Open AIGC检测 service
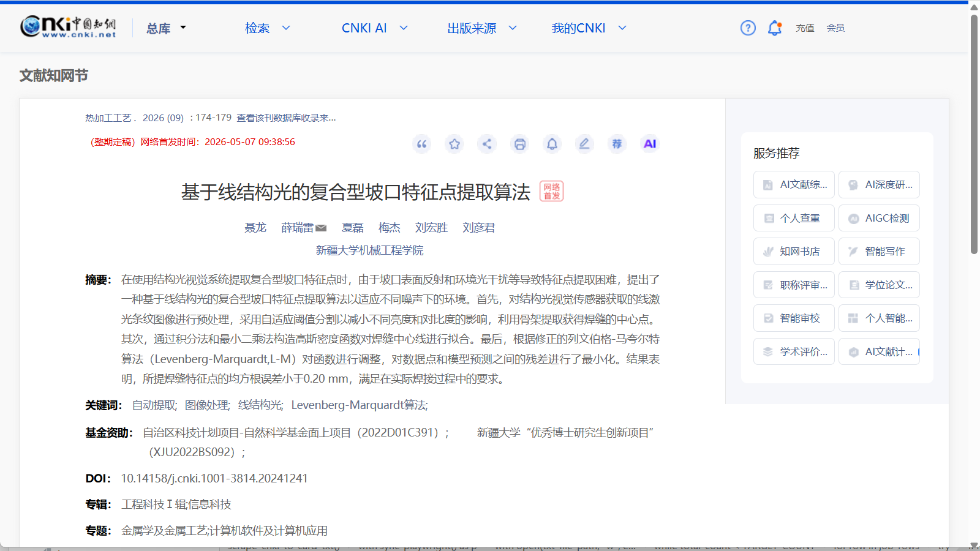 tap(879, 218)
